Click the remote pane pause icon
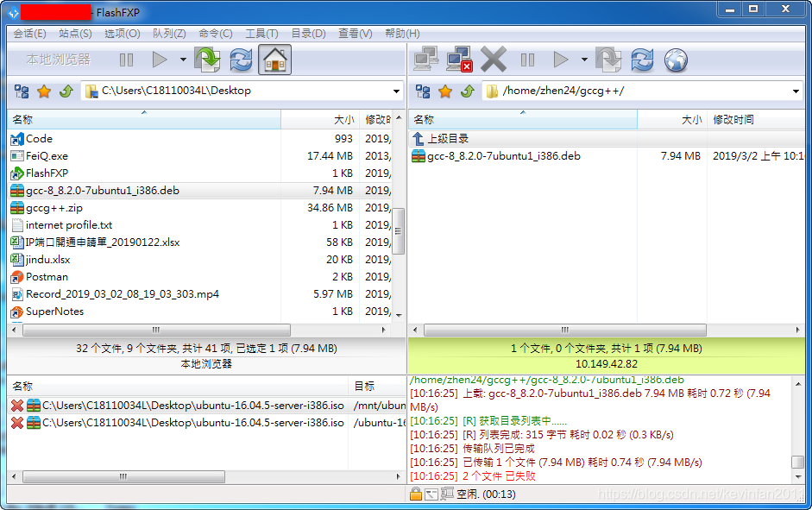Viewport: 812px width, 510px height. click(527, 60)
